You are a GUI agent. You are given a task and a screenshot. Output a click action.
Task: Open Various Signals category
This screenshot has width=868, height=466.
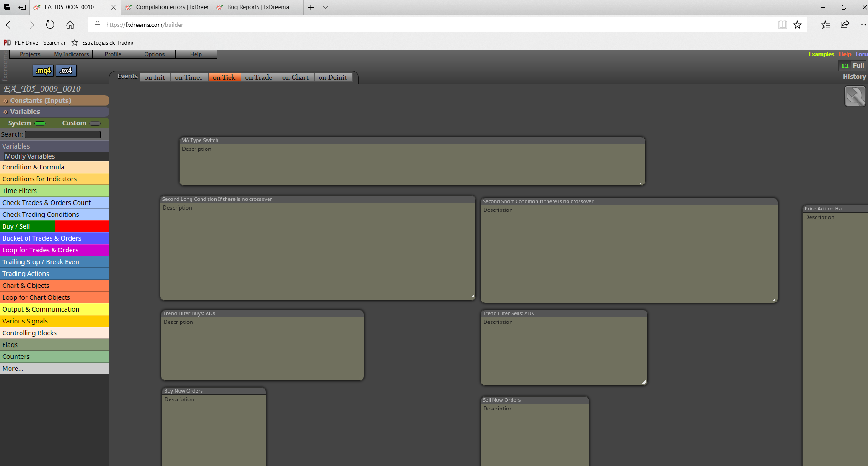click(55, 321)
